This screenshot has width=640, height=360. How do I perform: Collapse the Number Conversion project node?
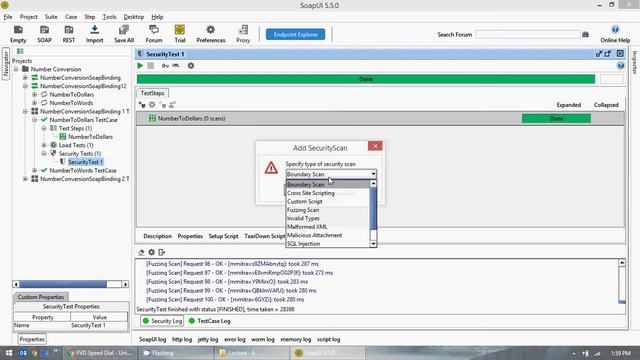(x=16, y=69)
